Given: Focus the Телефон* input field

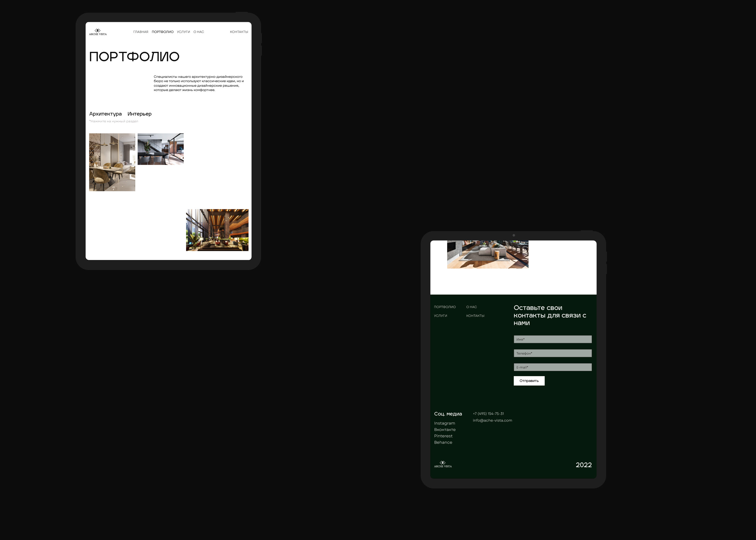Looking at the screenshot, I should [552, 353].
